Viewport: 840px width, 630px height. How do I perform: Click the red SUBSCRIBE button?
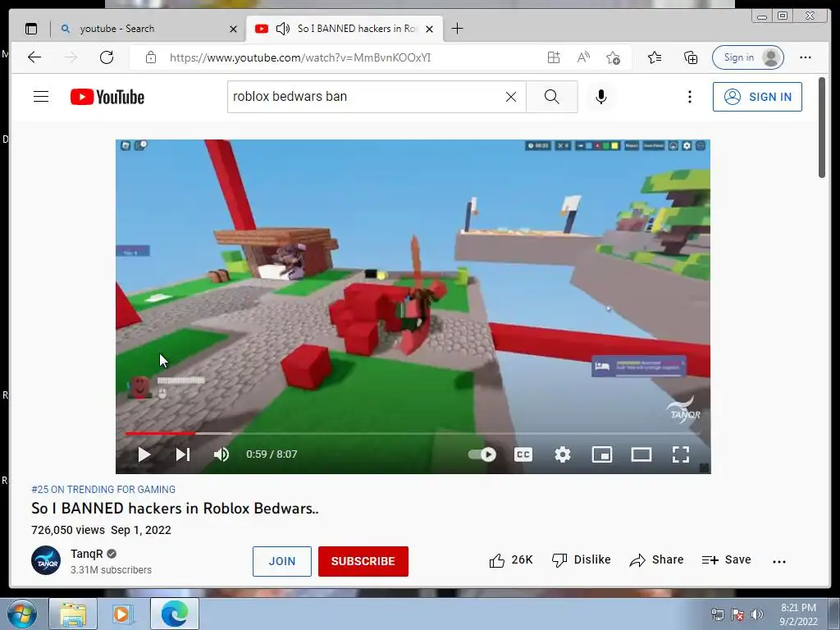click(363, 561)
